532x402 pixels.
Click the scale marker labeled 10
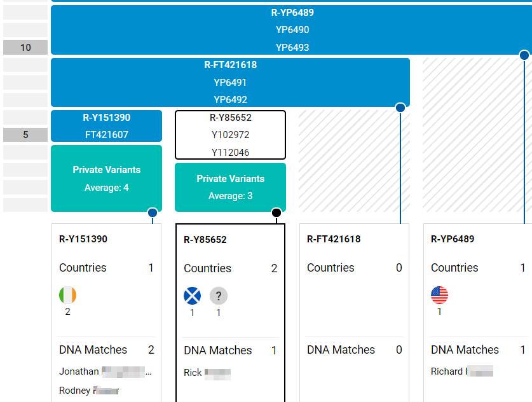[x=25, y=48]
